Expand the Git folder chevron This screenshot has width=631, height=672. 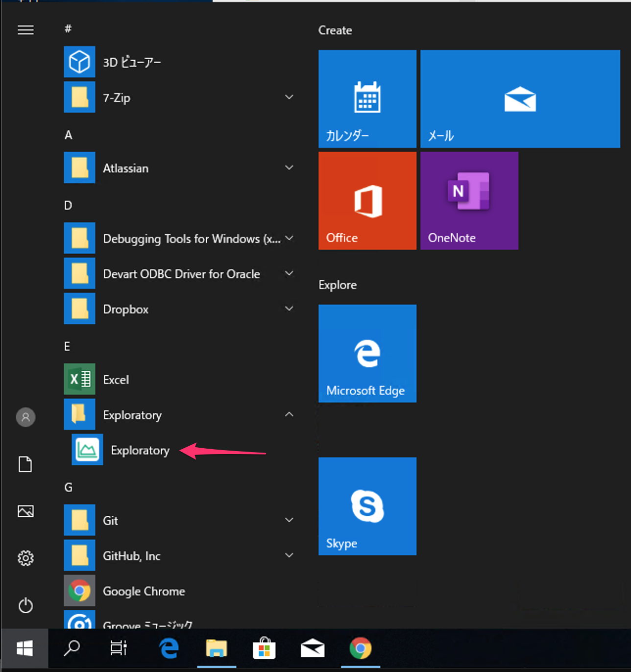(x=289, y=520)
